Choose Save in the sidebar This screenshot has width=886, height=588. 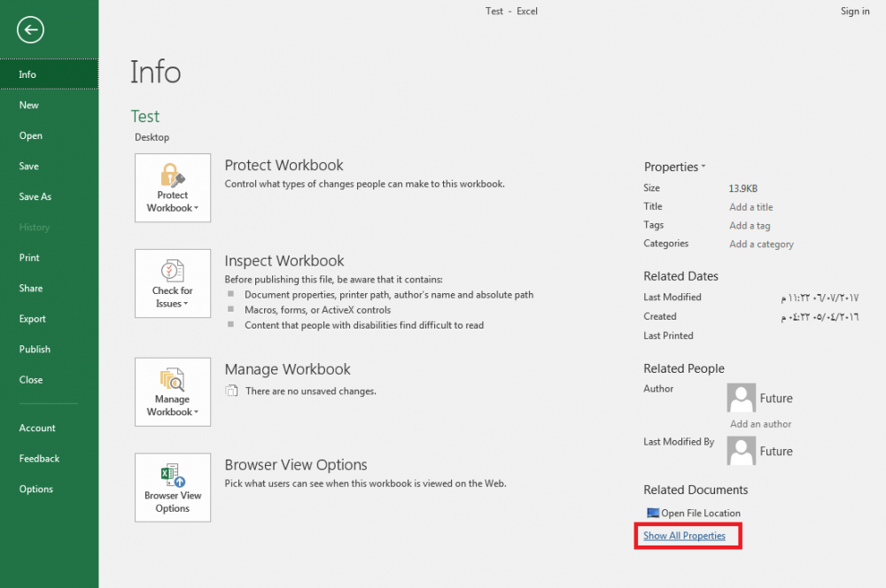click(49, 166)
